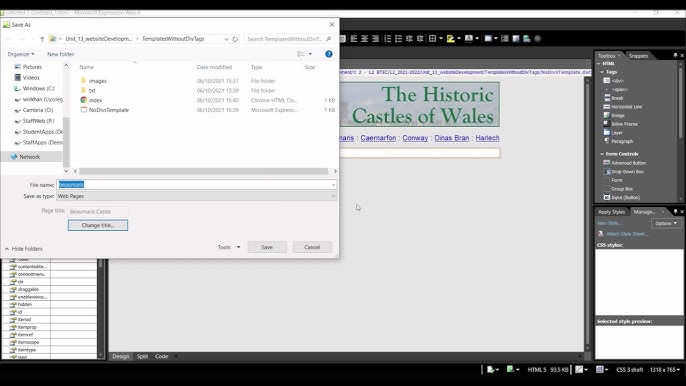Image resolution: width=686 pixels, height=386 pixels.
Task: Click the search TemplatesWithoutDivTags box
Action: (289, 39)
